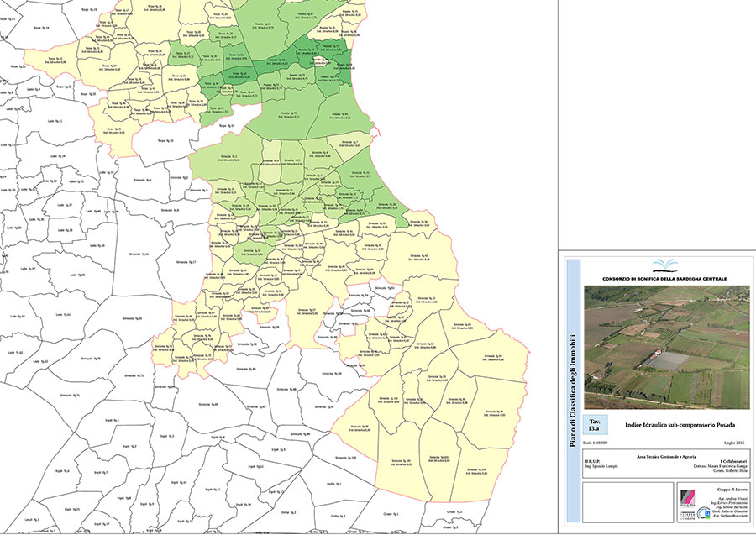
Task: Open the aerial farmland photograph
Action: click(x=667, y=347)
